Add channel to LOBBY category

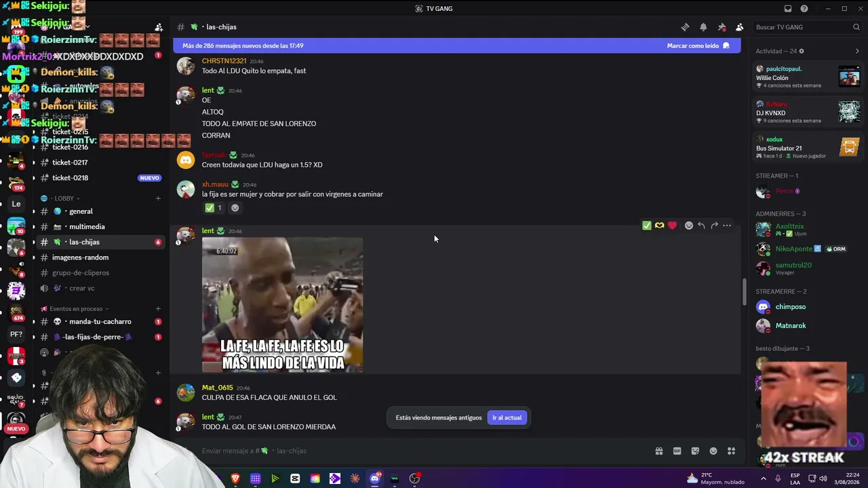(158, 199)
